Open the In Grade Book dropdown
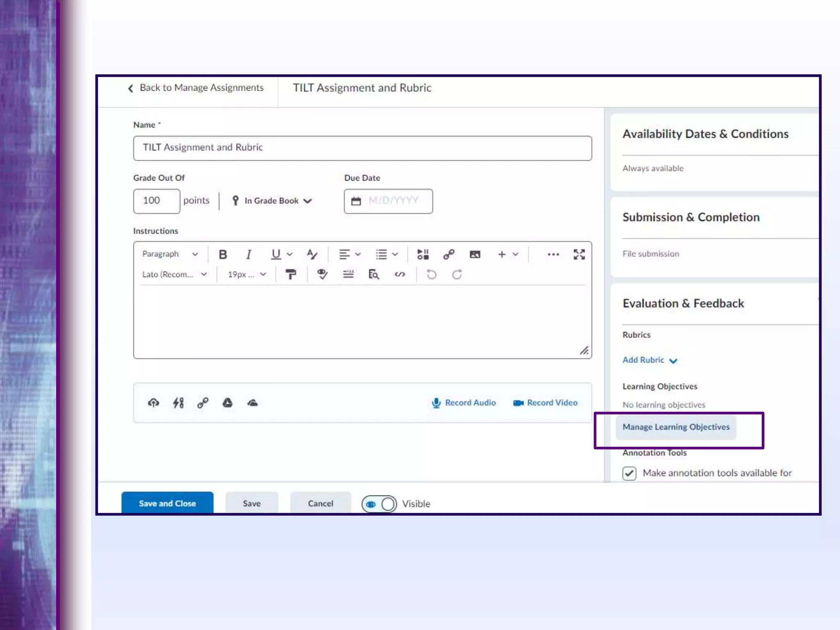 (272, 201)
